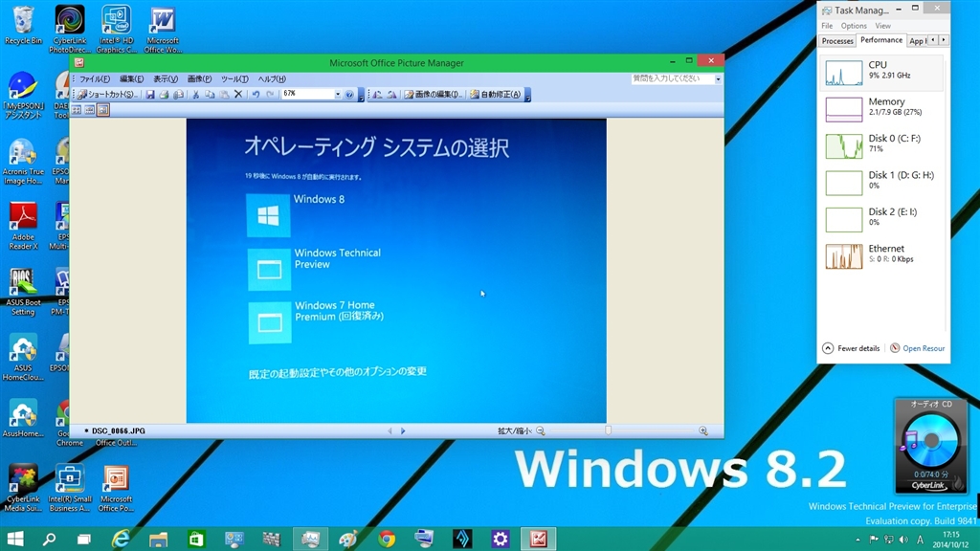This screenshot has height=551, width=980.
Task: Click the CyberLink PhotoDirector desktop icon
Action: [69, 29]
